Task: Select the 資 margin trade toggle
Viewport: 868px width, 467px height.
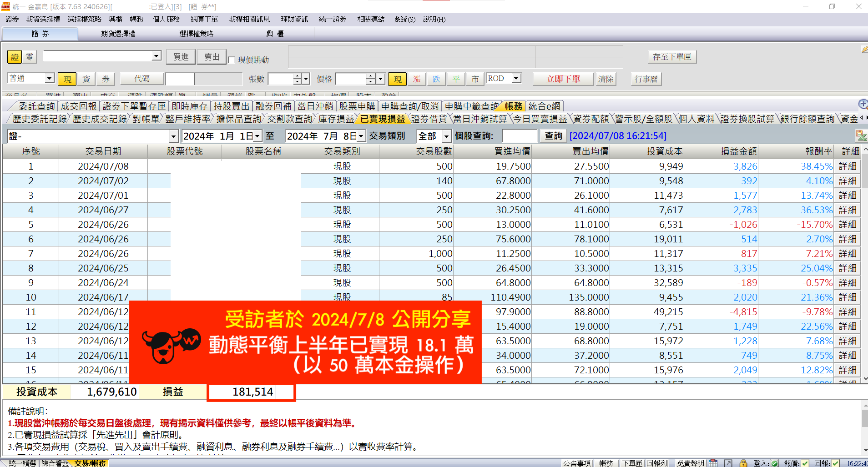Action: click(86, 79)
